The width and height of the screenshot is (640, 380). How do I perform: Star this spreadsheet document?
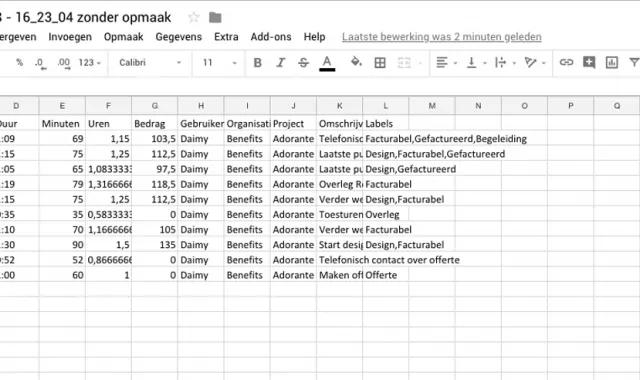[x=193, y=18]
